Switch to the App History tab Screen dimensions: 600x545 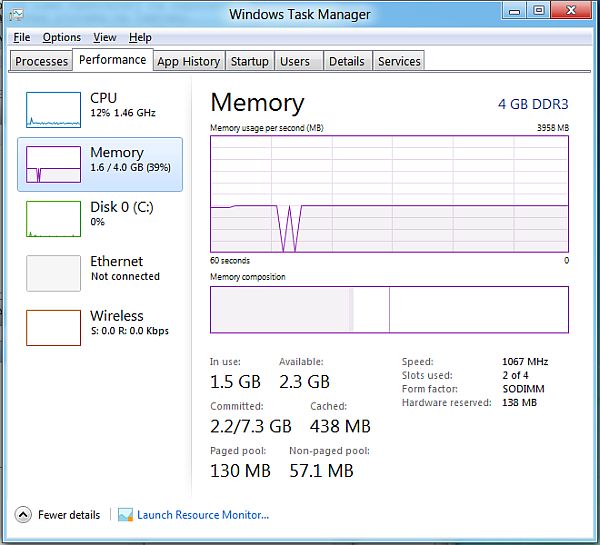click(188, 61)
